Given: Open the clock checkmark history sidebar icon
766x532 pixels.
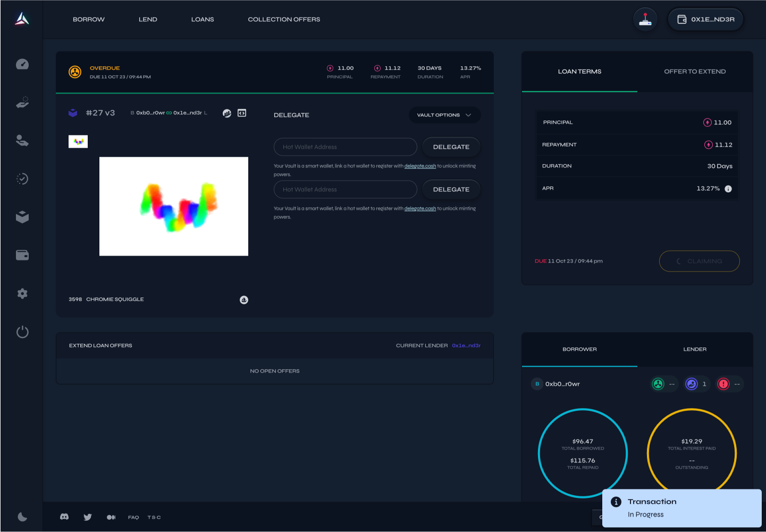Looking at the screenshot, I should click(x=22, y=179).
